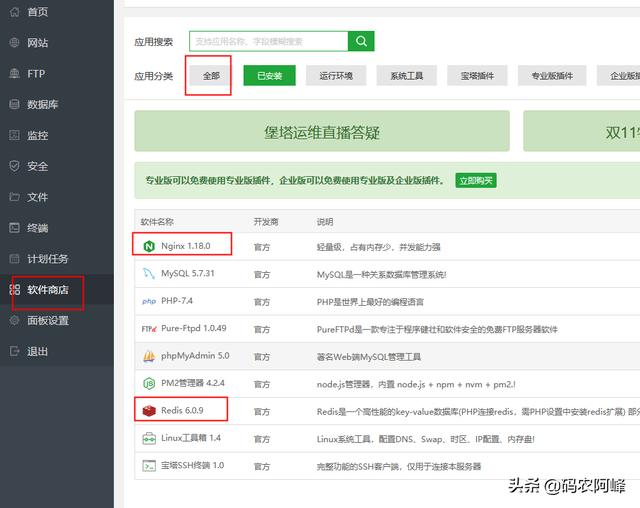Screen dimensions: 640x508
Task: Click the MySQL是一种关系数据库管理系统 description
Action: 382,275
